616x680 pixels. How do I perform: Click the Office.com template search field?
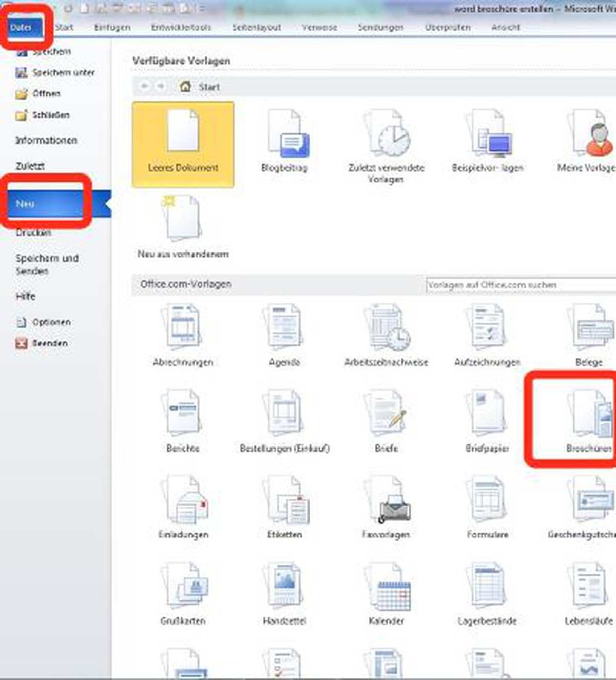pos(518,285)
